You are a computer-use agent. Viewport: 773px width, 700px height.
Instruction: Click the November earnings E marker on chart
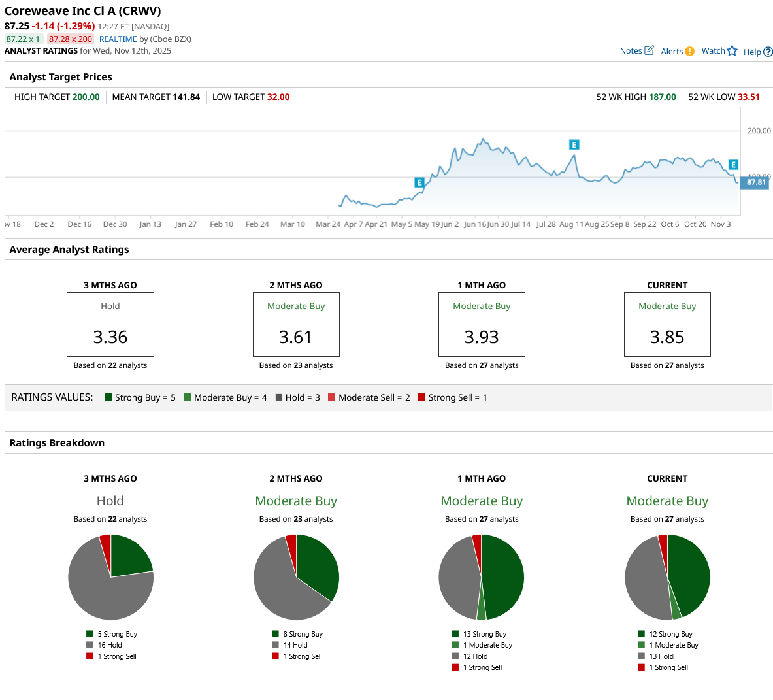point(733,165)
